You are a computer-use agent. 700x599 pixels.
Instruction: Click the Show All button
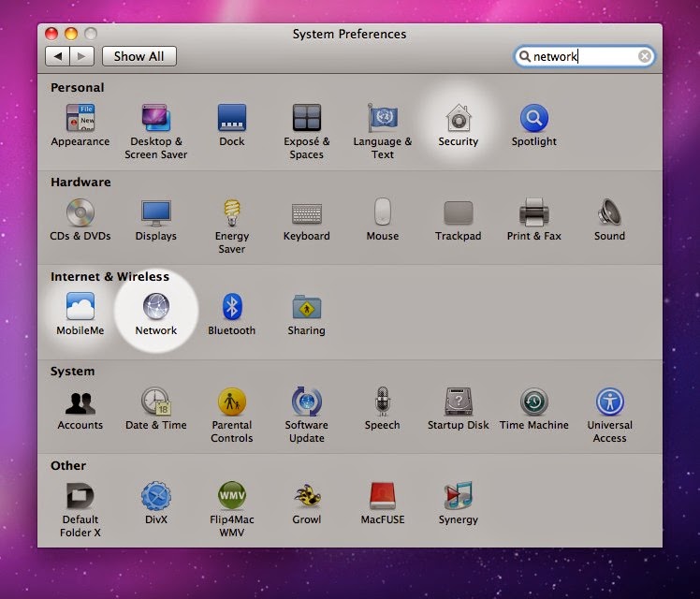pyautogui.click(x=139, y=56)
